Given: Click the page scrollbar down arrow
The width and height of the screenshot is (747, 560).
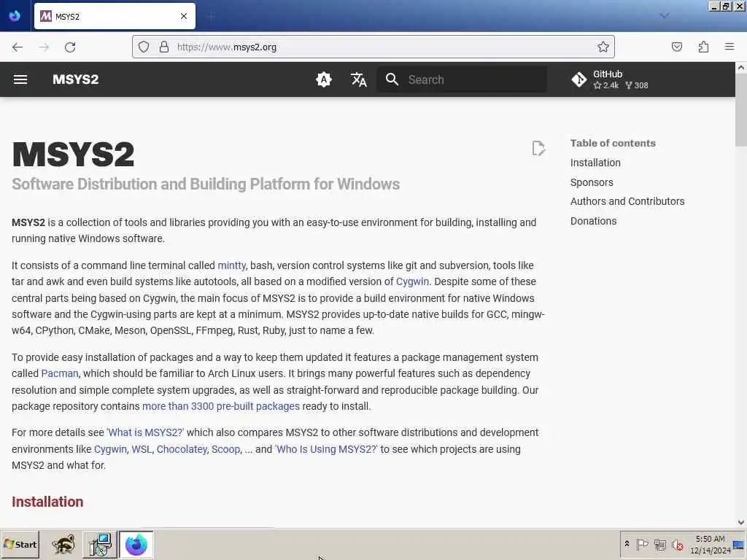Looking at the screenshot, I should pyautogui.click(x=741, y=522).
